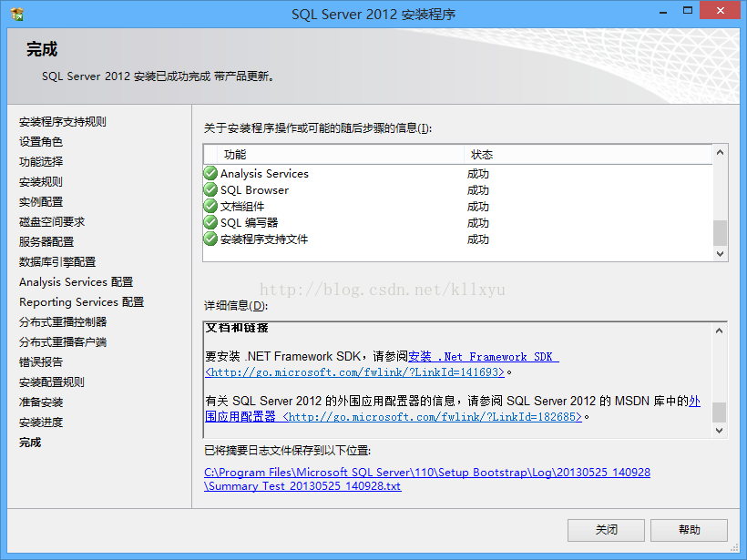Select the 安装程序支持文件 row
Screen dimensions: 747x560
457,239
